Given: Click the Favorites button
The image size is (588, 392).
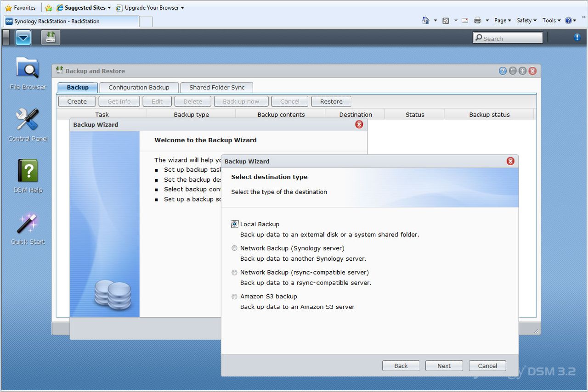Looking at the screenshot, I should [20, 8].
